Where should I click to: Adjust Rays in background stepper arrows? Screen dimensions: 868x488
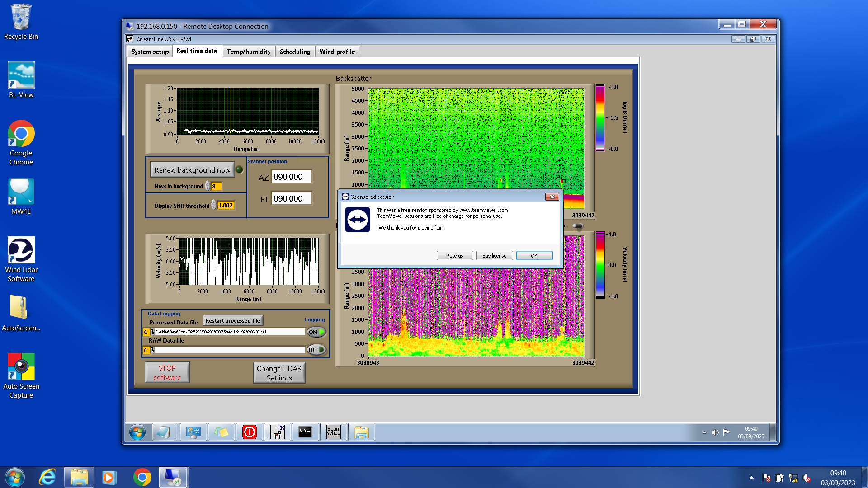tap(208, 186)
